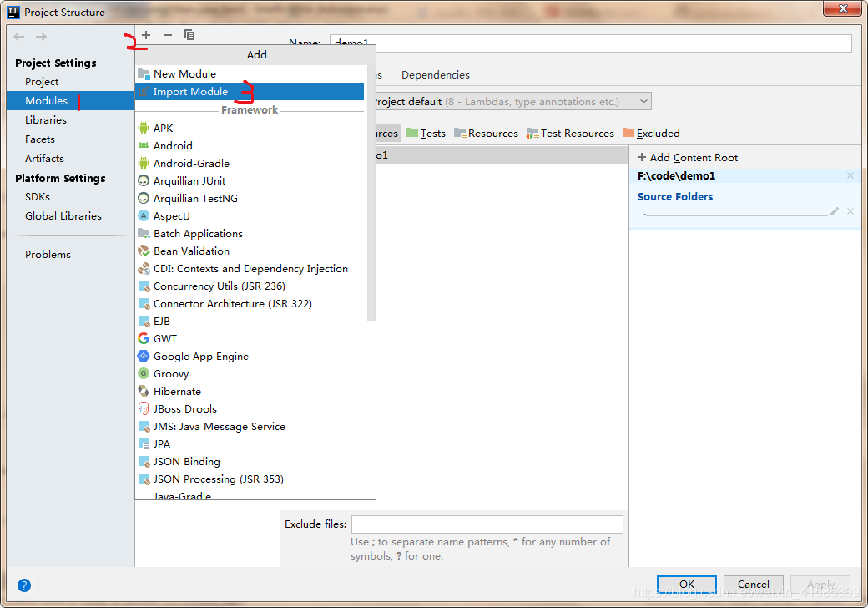The image size is (868, 608).
Task: Click the plus Add toolbar icon
Action: [x=146, y=35]
